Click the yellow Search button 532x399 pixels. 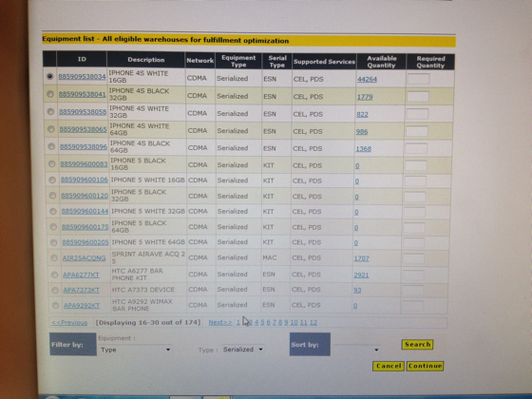pyautogui.click(x=417, y=344)
